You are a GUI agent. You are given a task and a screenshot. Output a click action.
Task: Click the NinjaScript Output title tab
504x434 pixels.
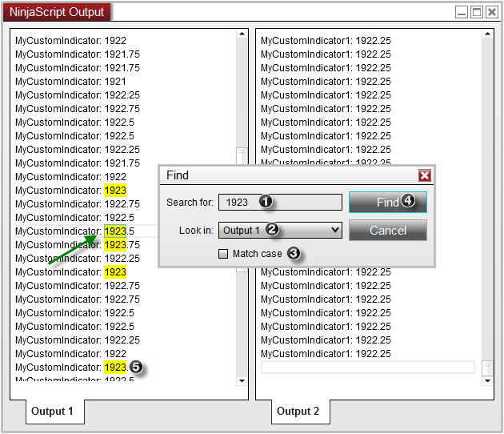click(57, 12)
